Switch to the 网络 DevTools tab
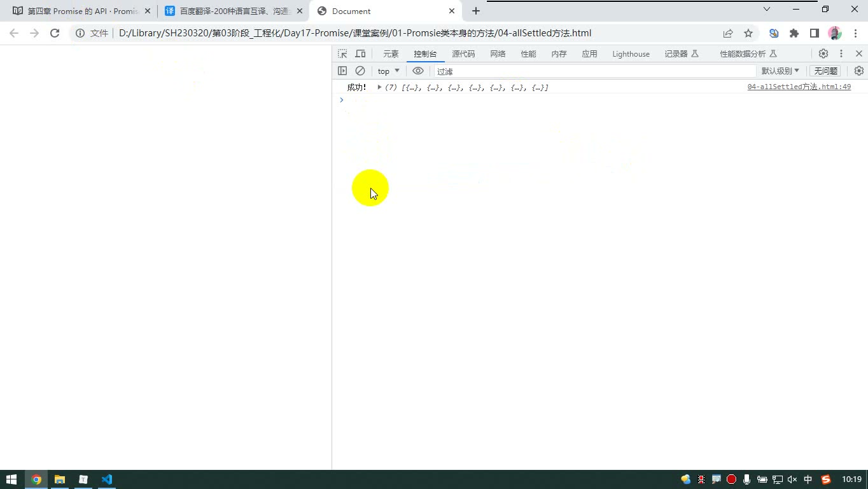 498,54
